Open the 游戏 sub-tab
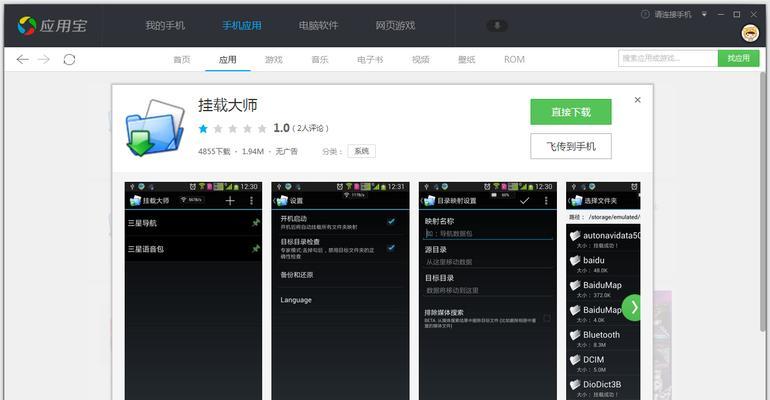Image resolution: width=770 pixels, height=400 pixels. click(x=274, y=59)
